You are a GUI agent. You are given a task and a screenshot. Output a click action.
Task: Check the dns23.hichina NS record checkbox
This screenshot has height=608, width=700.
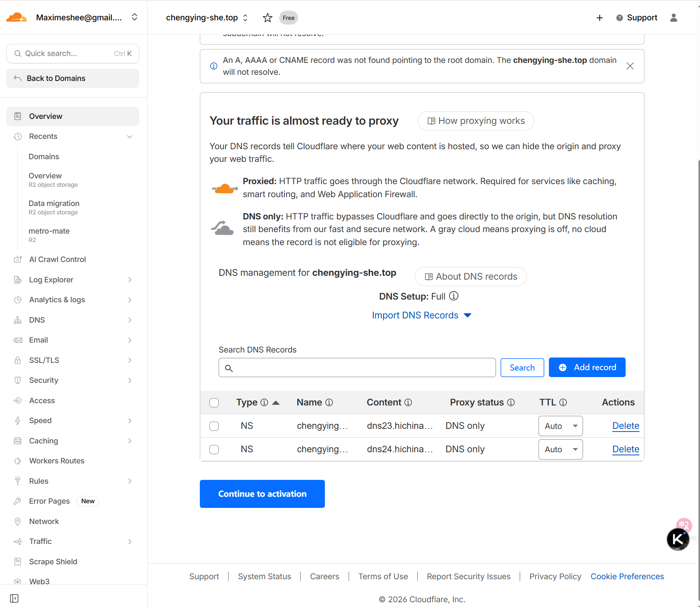point(214,426)
